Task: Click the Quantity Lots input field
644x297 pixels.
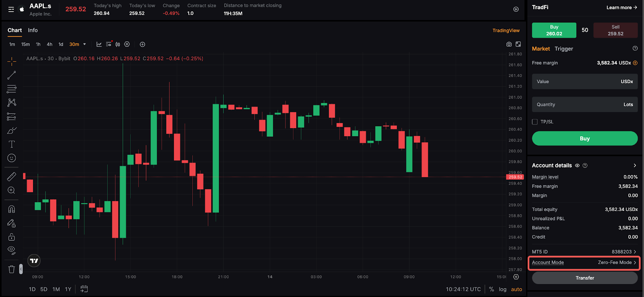Action: (x=584, y=104)
